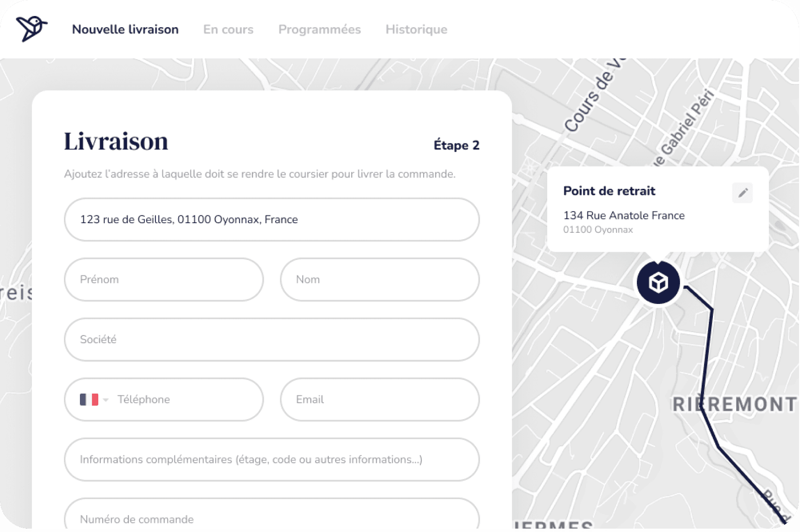This screenshot has height=532, width=800.
Task: Click inside the Société field
Action: pyautogui.click(x=271, y=339)
